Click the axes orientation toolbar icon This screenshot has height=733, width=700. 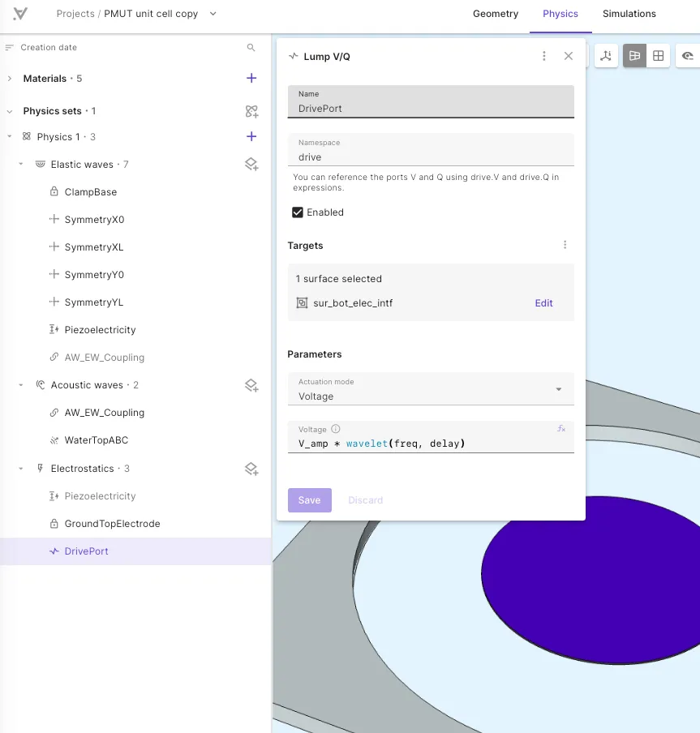coord(606,56)
